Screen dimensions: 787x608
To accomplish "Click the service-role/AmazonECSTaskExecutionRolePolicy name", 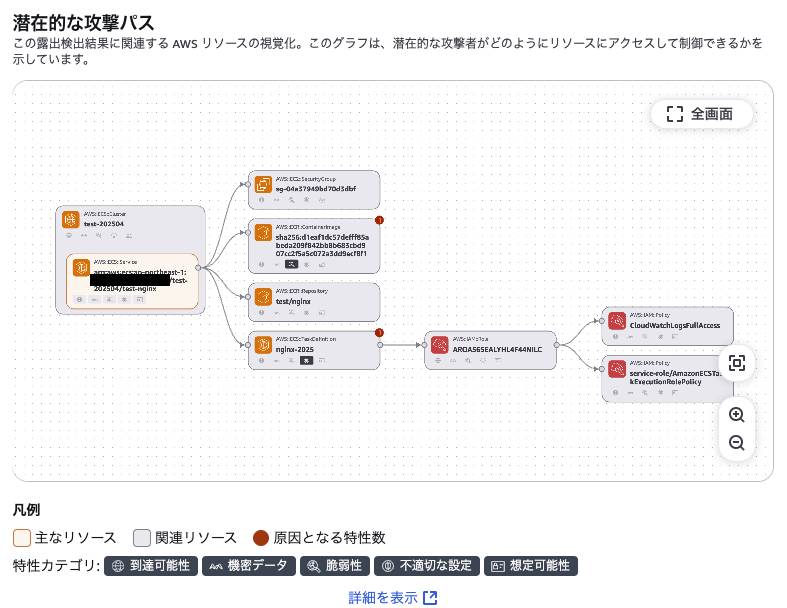I will (675, 378).
